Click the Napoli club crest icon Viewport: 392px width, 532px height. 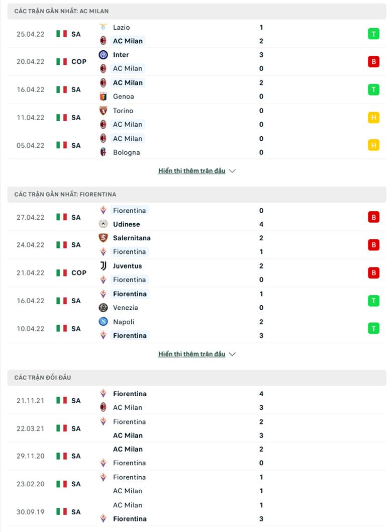[x=103, y=321]
